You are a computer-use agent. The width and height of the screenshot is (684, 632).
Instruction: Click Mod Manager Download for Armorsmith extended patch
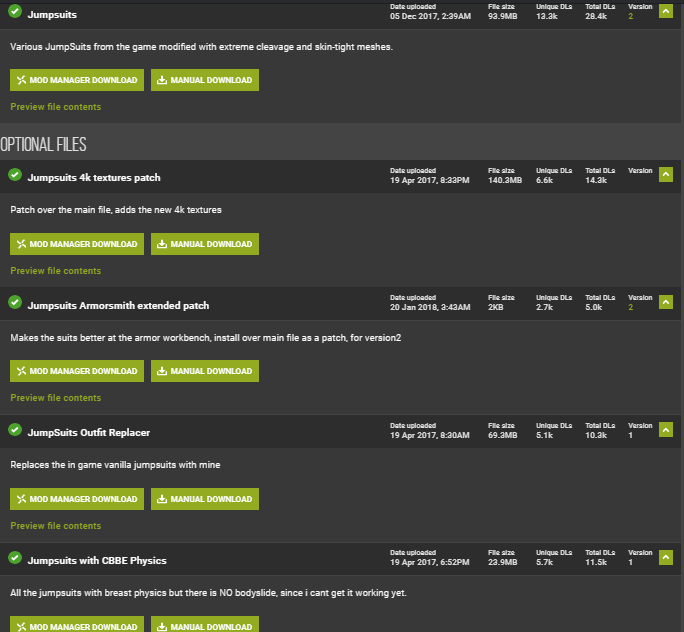[77, 371]
